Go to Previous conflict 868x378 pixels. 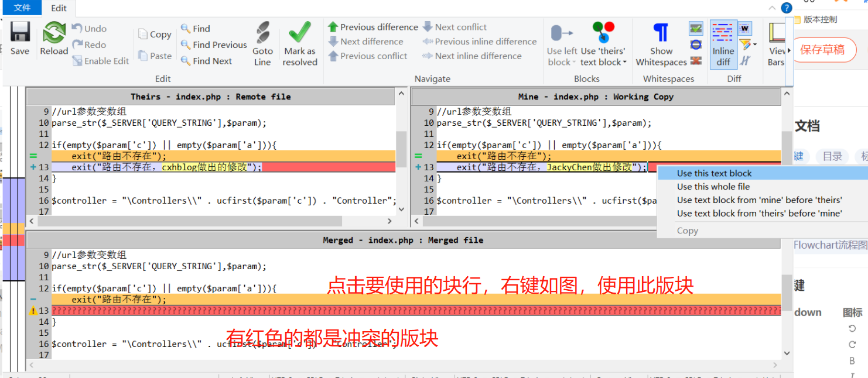[x=367, y=56]
